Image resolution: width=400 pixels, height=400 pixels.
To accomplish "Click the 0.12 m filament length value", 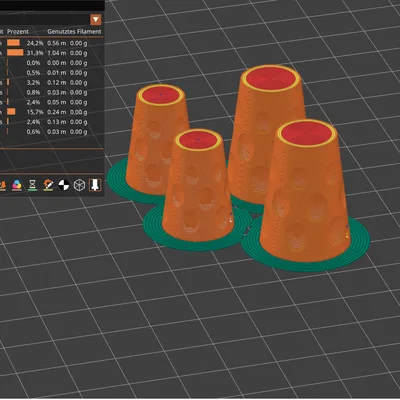I will (x=56, y=82).
